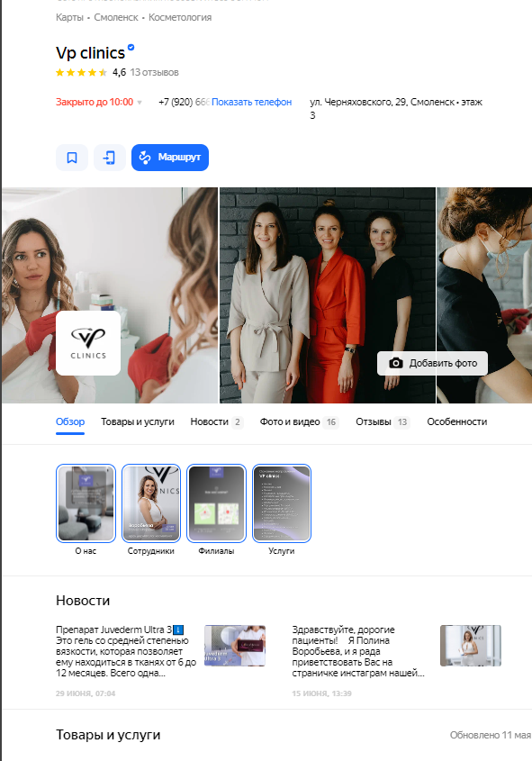The image size is (532, 761).
Task: Click Показать телефон link
Action: (251, 102)
